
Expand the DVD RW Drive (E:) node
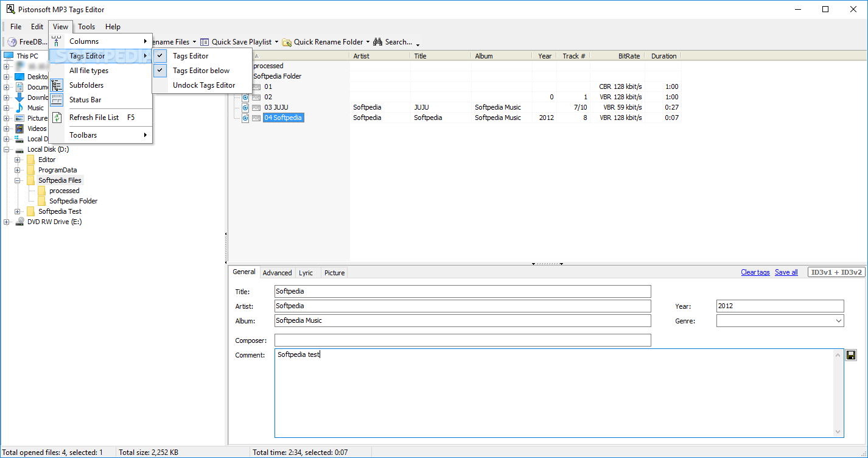click(x=7, y=222)
